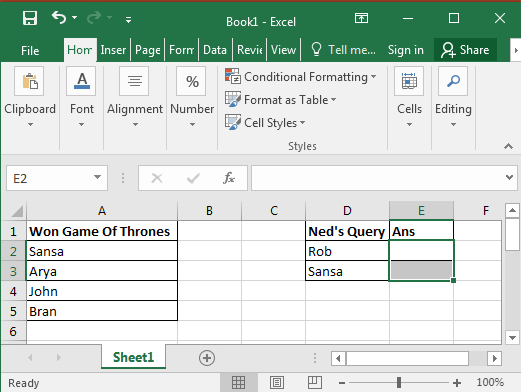Open the Alignment group icon
Viewport: 521px width, 392px height.
(134, 81)
